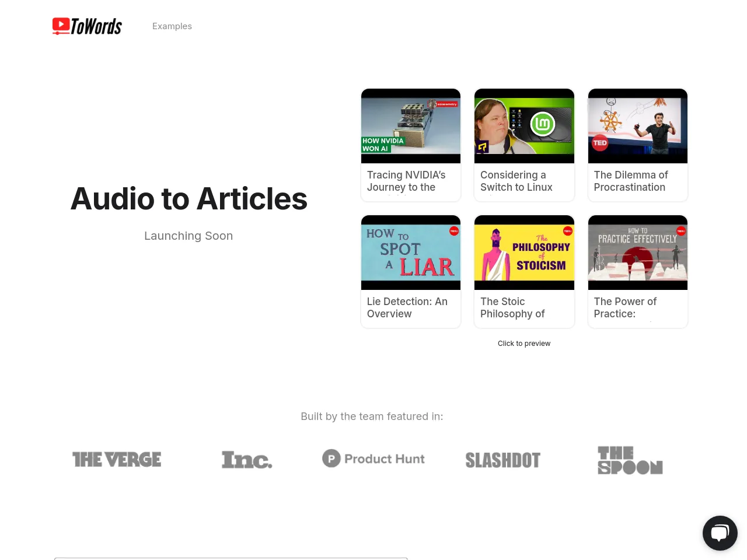
Task: Preview the How to Practice Effectively thumbnail
Action: pos(637,253)
